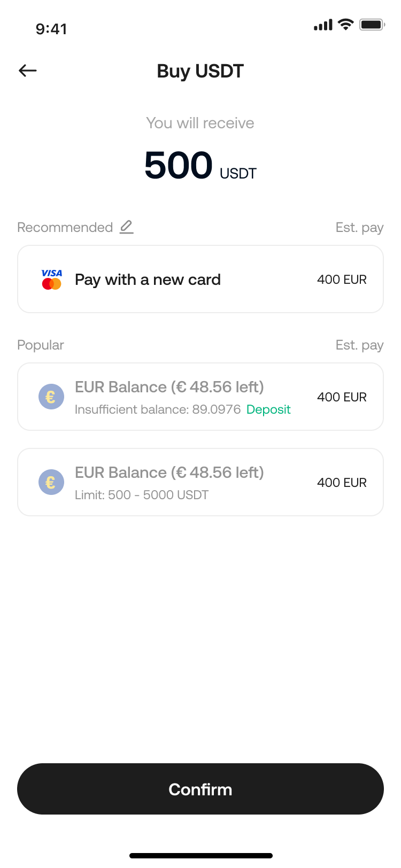The image size is (401, 868).
Task: Tap the Wi-Fi status icon
Action: click(346, 25)
